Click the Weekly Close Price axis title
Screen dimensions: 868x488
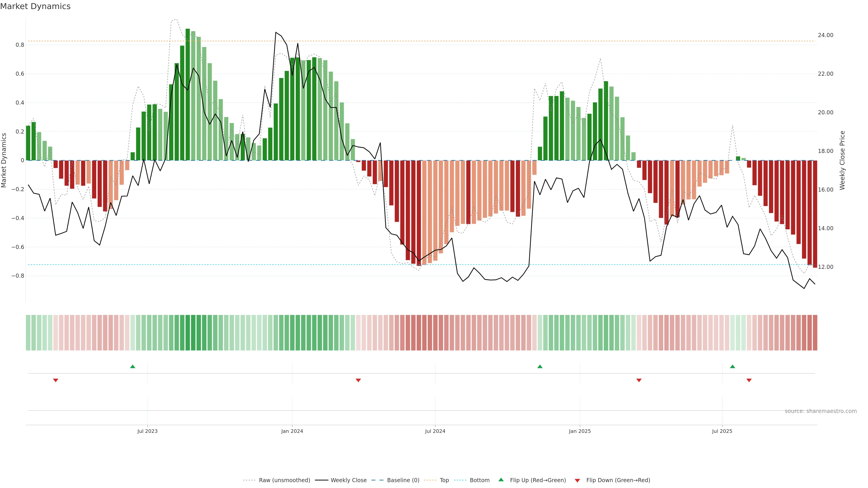pos(842,160)
